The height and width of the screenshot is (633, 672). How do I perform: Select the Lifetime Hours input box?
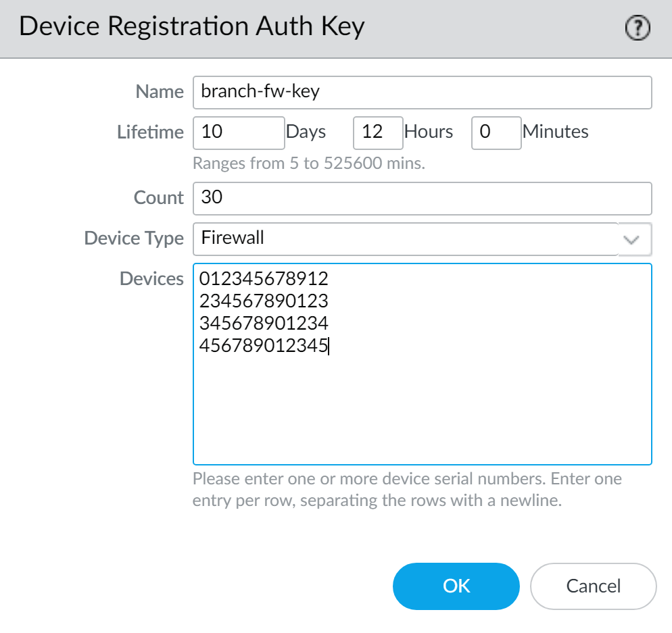point(378,132)
